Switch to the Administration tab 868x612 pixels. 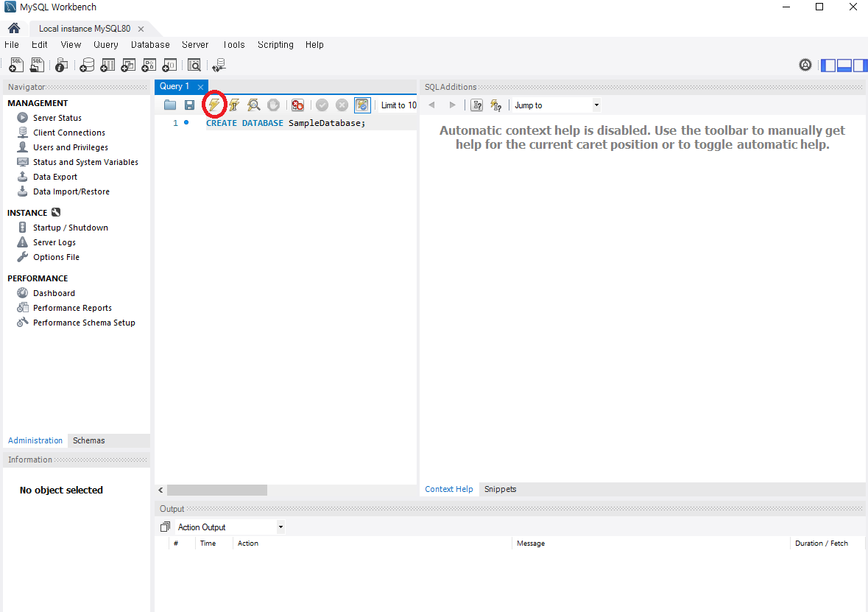35,440
